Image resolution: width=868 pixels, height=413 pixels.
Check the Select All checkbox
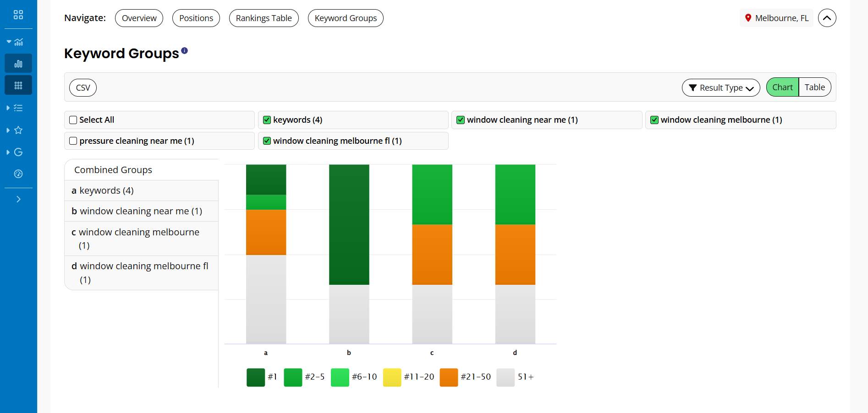click(x=73, y=120)
